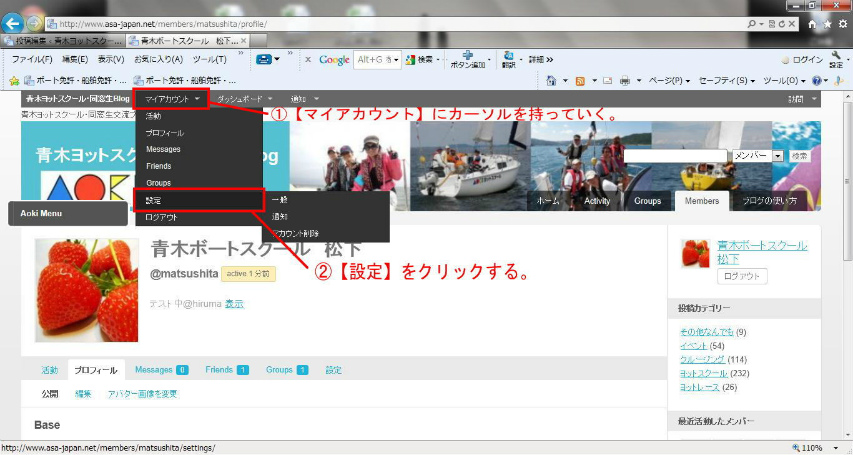Click the アバター画像を変更 sub-tab link
853x455 pixels.
(x=143, y=394)
